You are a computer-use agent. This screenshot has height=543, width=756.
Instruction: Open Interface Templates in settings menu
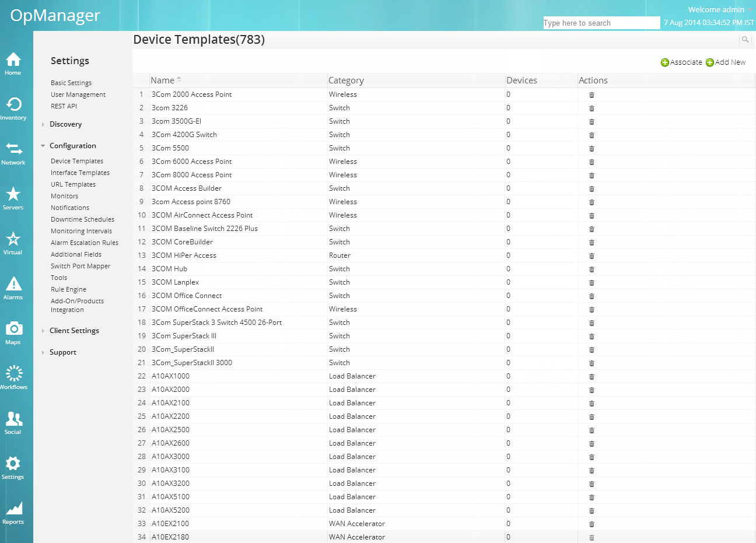coord(80,173)
